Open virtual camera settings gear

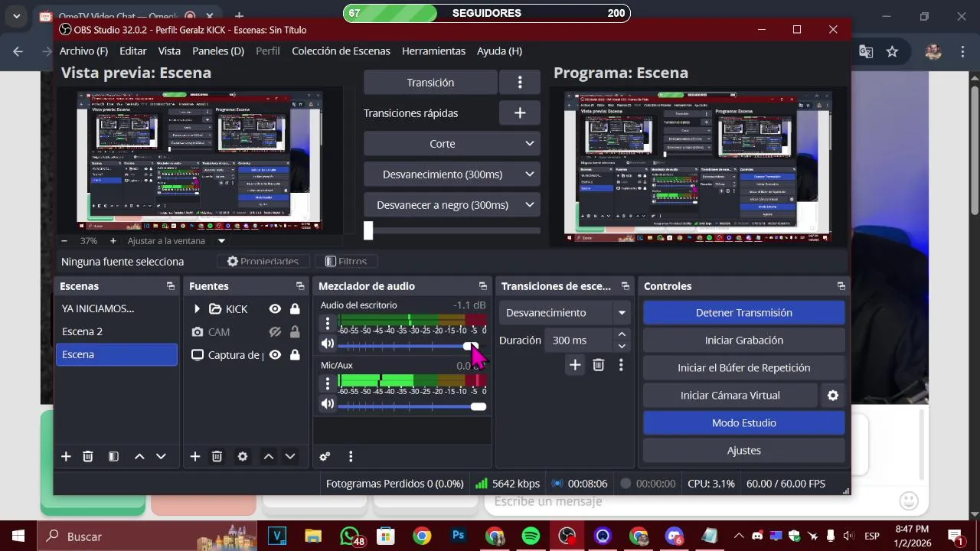tap(833, 395)
